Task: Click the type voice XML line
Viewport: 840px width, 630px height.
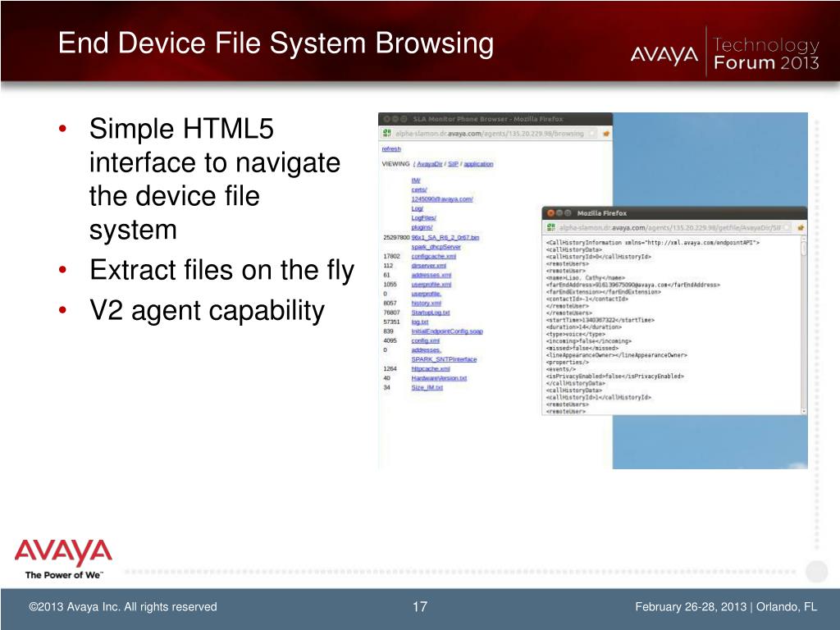Action: point(575,334)
